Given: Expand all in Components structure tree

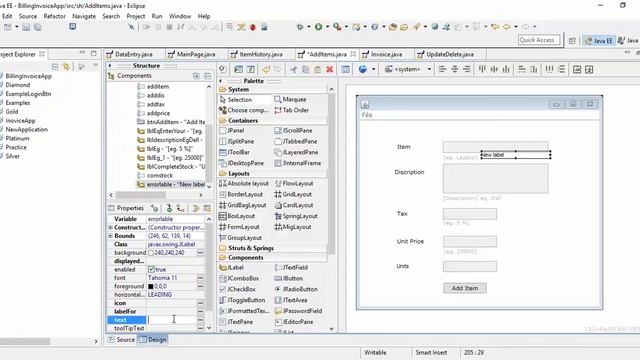Looking at the screenshot, I should coord(196,76).
